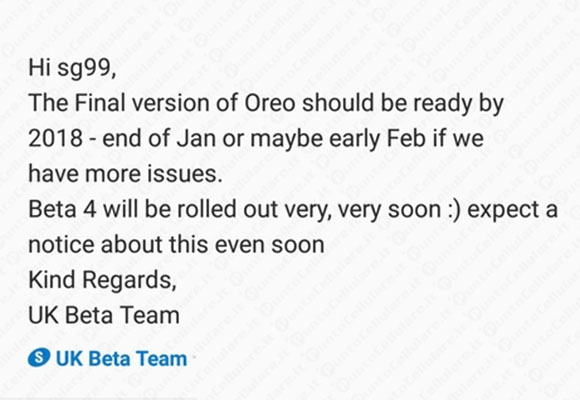Open the blue UK Beta Team profile link

pos(121,359)
